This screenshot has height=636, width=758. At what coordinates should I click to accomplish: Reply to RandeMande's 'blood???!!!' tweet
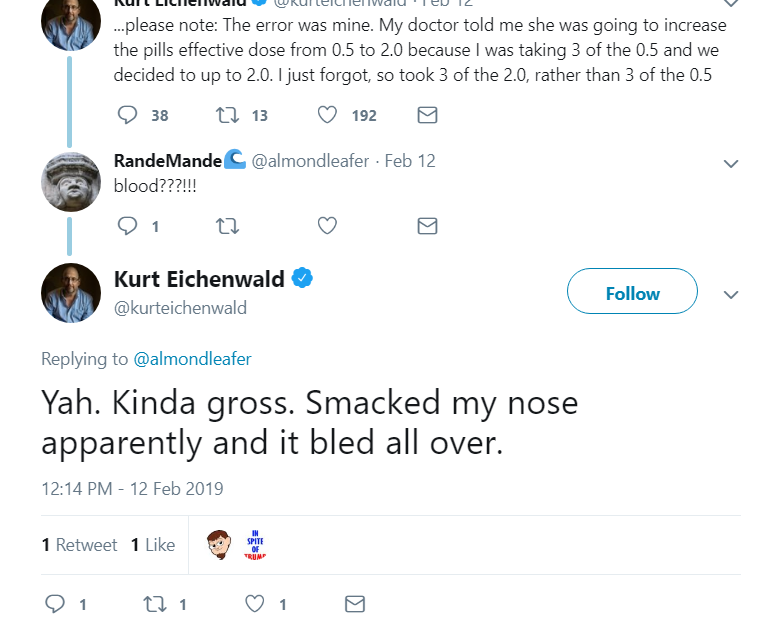coord(128,226)
